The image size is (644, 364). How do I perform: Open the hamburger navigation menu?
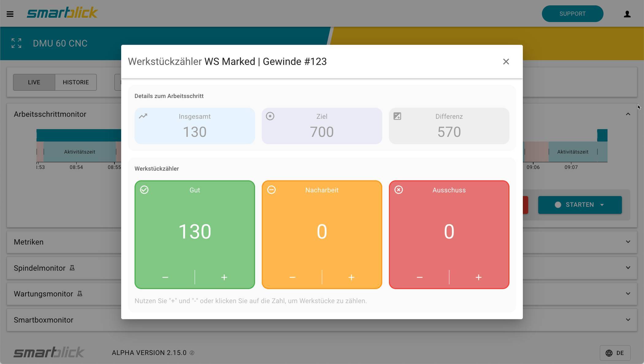pos(10,14)
